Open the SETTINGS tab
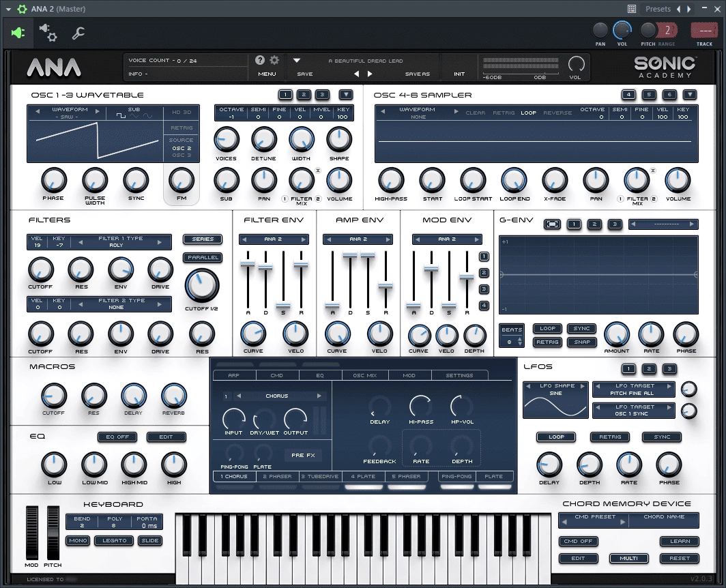This screenshot has width=726, height=588. coord(459,375)
